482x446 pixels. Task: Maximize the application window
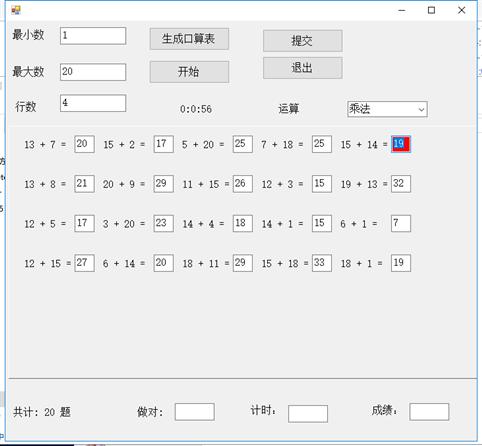pos(431,10)
